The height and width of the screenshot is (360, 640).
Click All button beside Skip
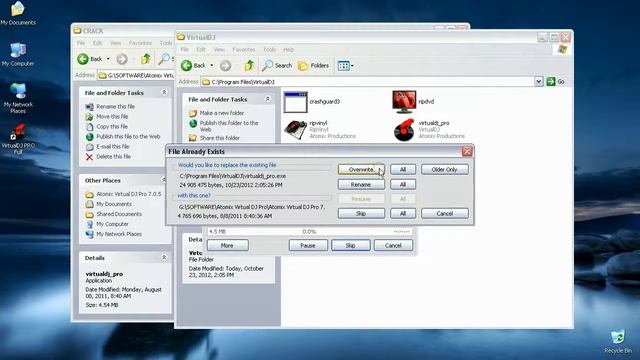(402, 213)
